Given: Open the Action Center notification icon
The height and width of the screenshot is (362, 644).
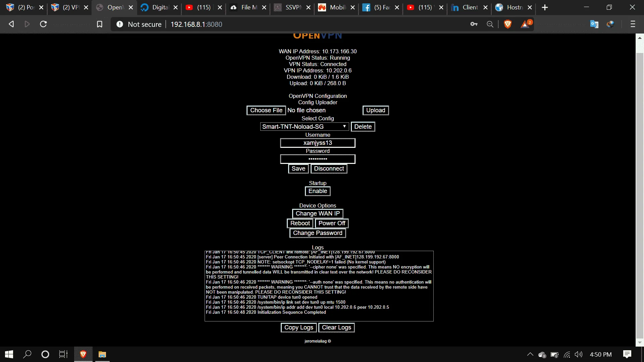Looking at the screenshot, I should pos(627,354).
